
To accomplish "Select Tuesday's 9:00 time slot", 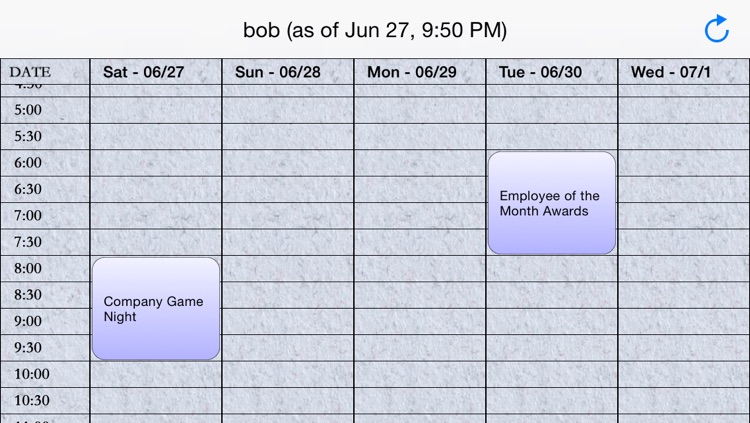I will click(552, 322).
